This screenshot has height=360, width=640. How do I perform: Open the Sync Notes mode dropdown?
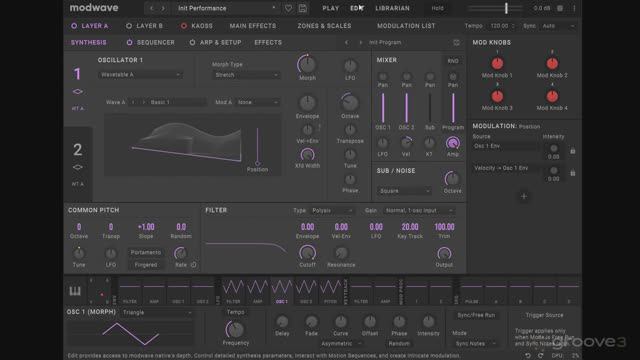pos(475,344)
